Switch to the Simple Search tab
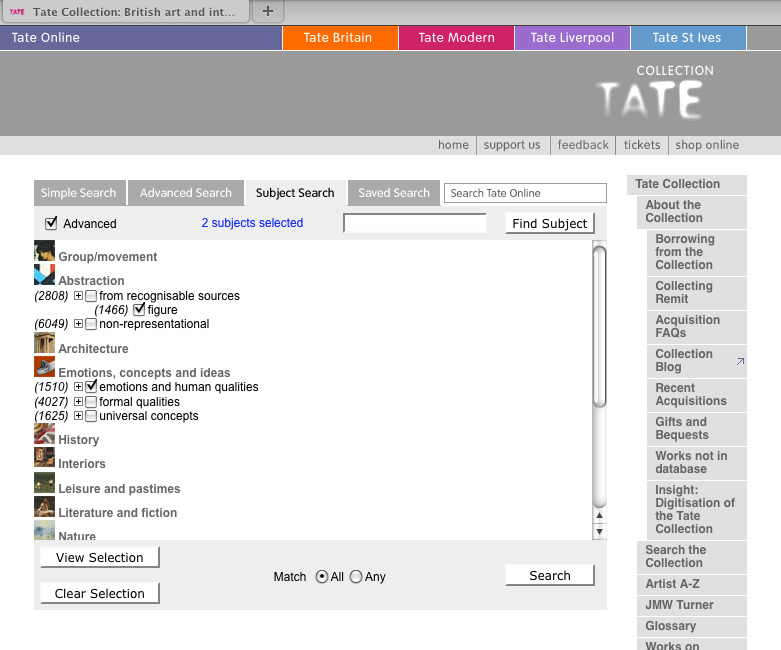781x650 pixels. click(80, 193)
